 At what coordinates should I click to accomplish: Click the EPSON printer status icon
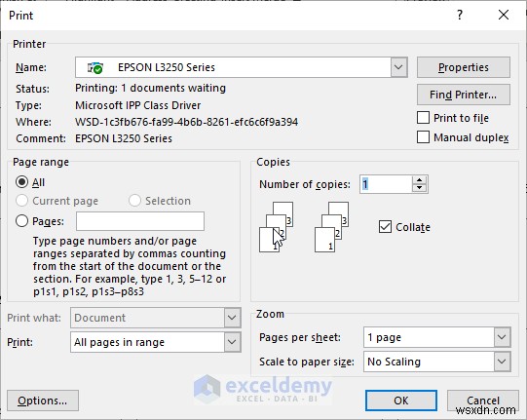pyautogui.click(x=95, y=67)
